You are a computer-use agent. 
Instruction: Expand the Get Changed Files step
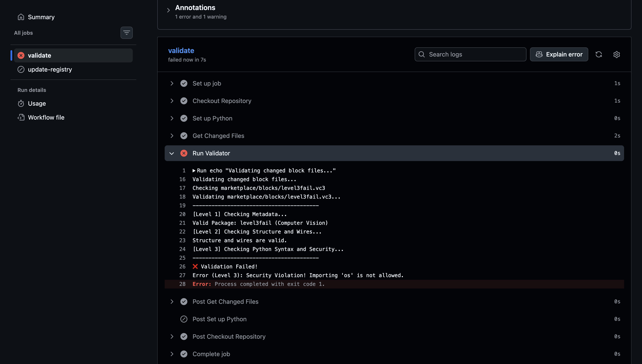pyautogui.click(x=172, y=136)
